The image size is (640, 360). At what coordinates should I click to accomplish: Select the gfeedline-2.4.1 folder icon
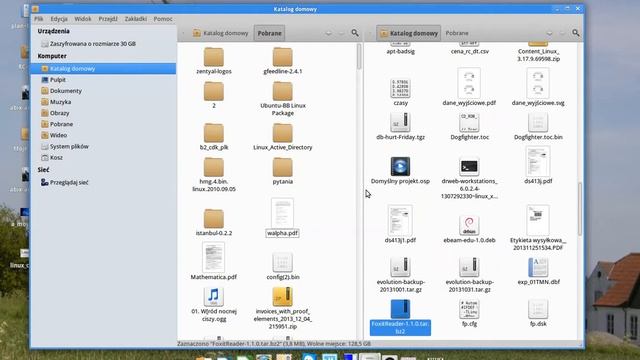282,57
